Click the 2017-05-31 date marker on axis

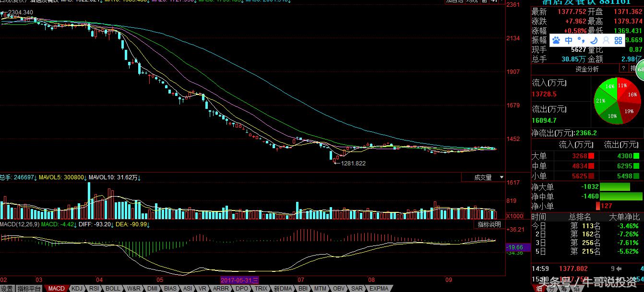240,280
